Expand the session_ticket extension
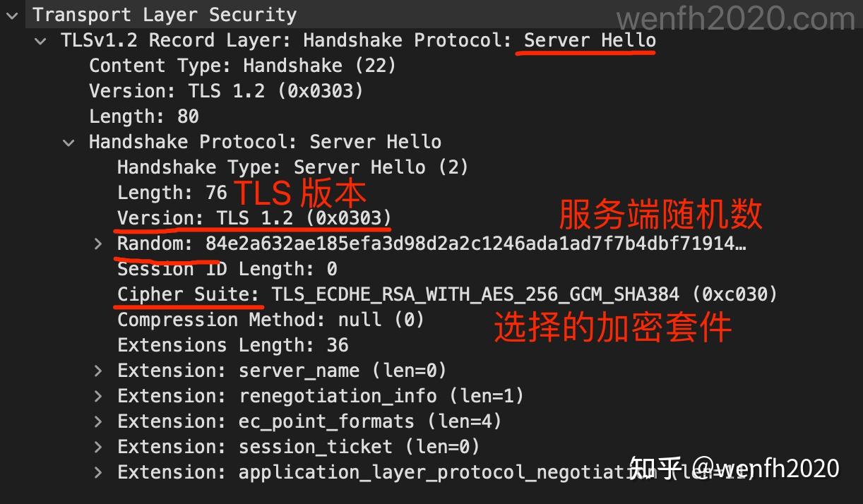 pyautogui.click(x=97, y=446)
